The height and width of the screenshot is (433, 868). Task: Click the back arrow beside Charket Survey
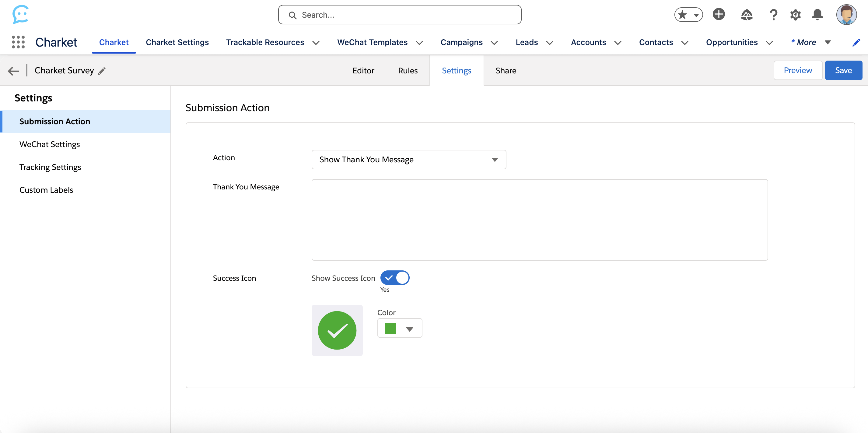13,71
